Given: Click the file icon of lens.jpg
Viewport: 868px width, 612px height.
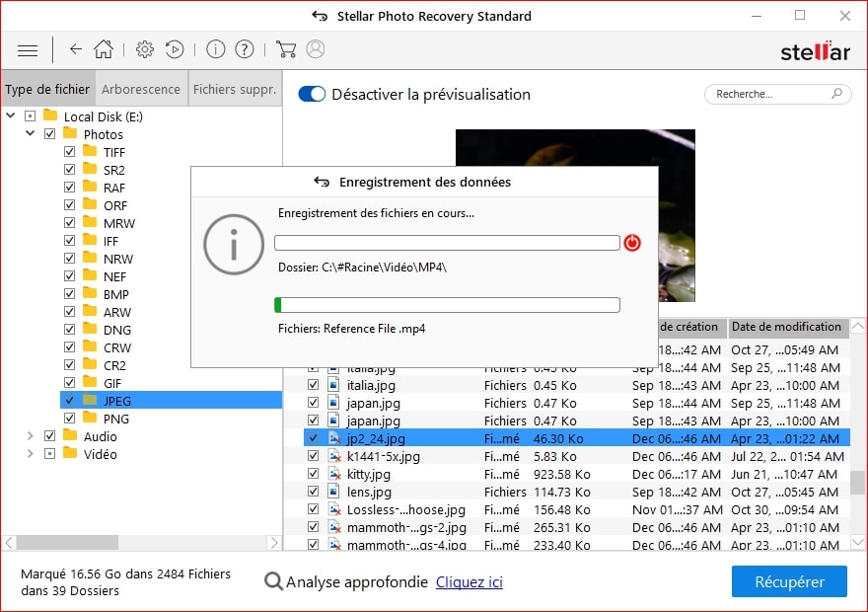Looking at the screenshot, I should pyautogui.click(x=333, y=492).
